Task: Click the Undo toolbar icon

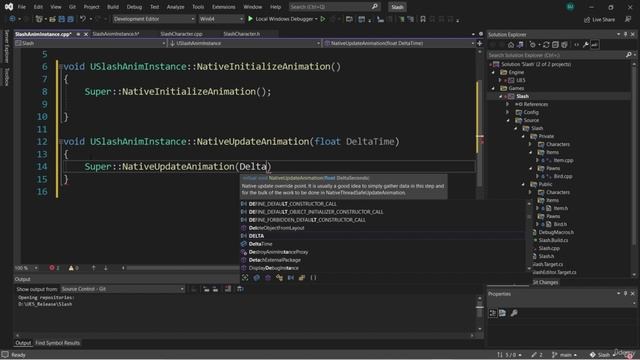Action: (x=83, y=19)
